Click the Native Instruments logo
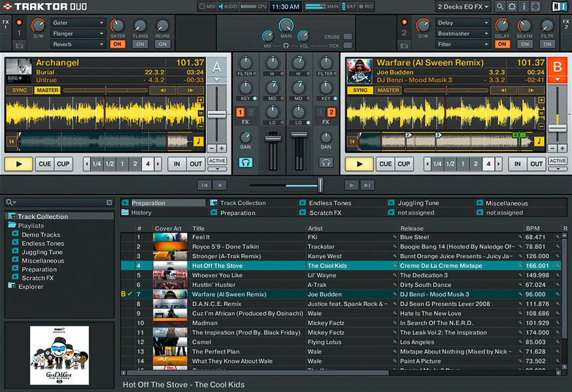Image resolution: width=572 pixels, height=392 pixels. click(559, 7)
